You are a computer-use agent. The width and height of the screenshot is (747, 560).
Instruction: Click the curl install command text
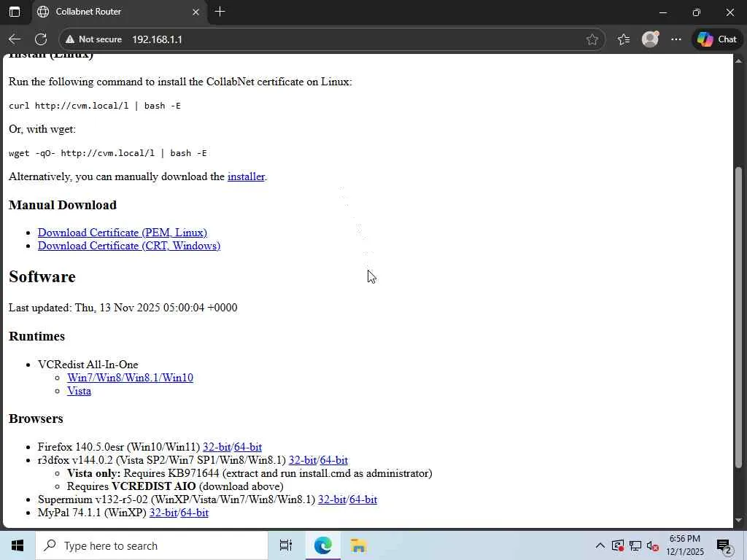click(x=95, y=106)
